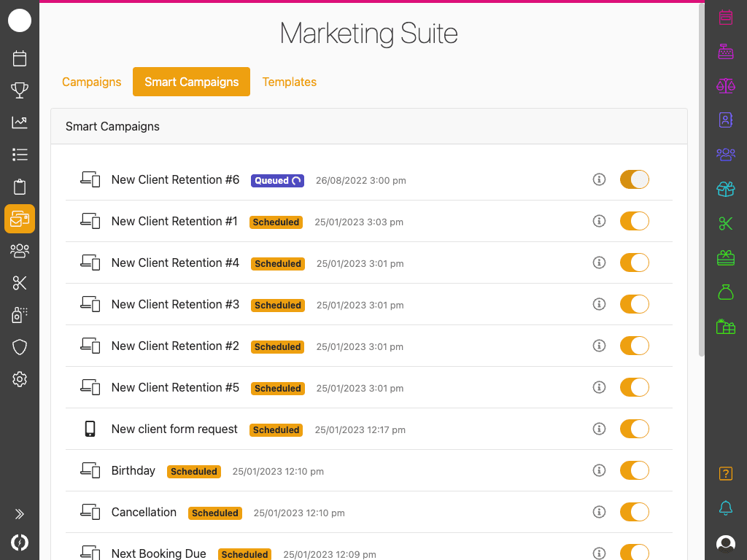Viewport: 747px width, 560px height.
Task: Open the notification bell at bottom right
Action: pos(725,508)
